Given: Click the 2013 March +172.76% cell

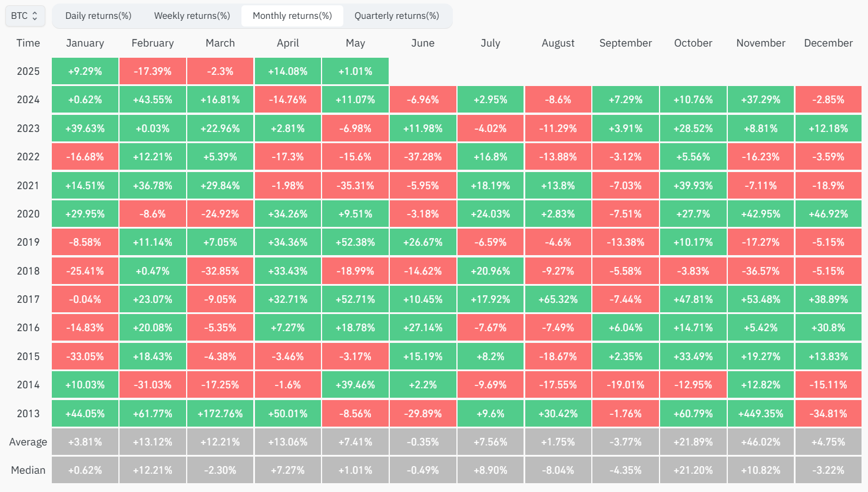Looking at the screenshot, I should tap(220, 414).
